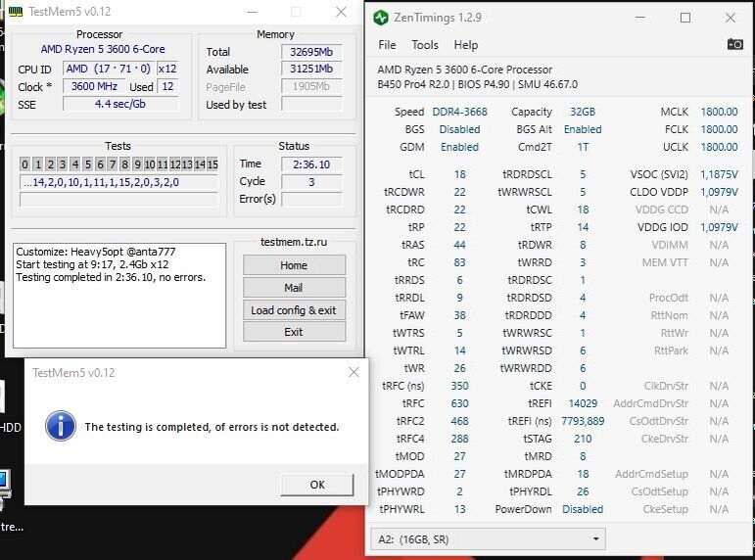Select test number 10 box

[x=150, y=164]
